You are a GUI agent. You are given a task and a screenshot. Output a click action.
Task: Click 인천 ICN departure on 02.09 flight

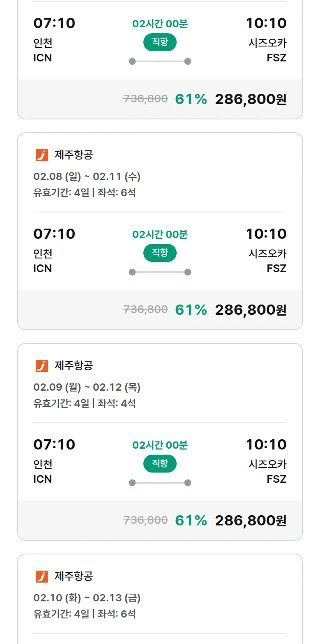43,471
